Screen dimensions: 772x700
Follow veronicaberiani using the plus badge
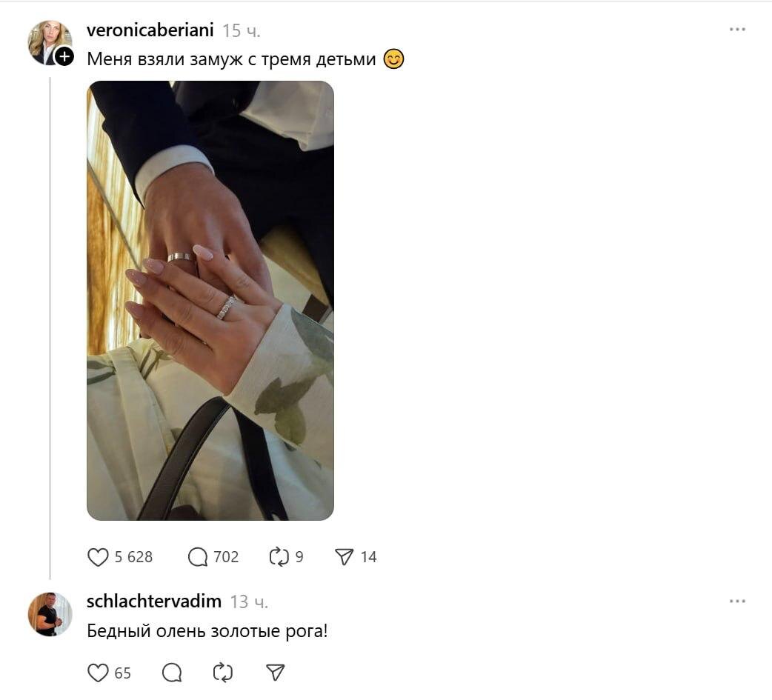[64, 56]
